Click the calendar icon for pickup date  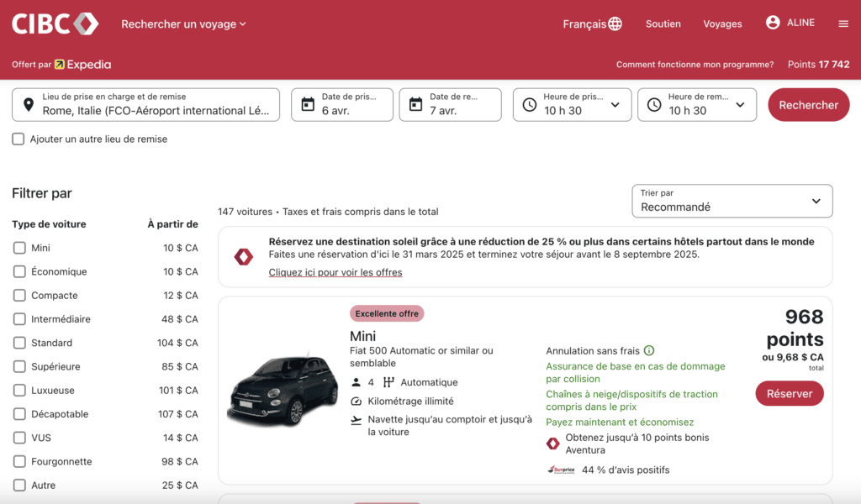click(x=308, y=105)
